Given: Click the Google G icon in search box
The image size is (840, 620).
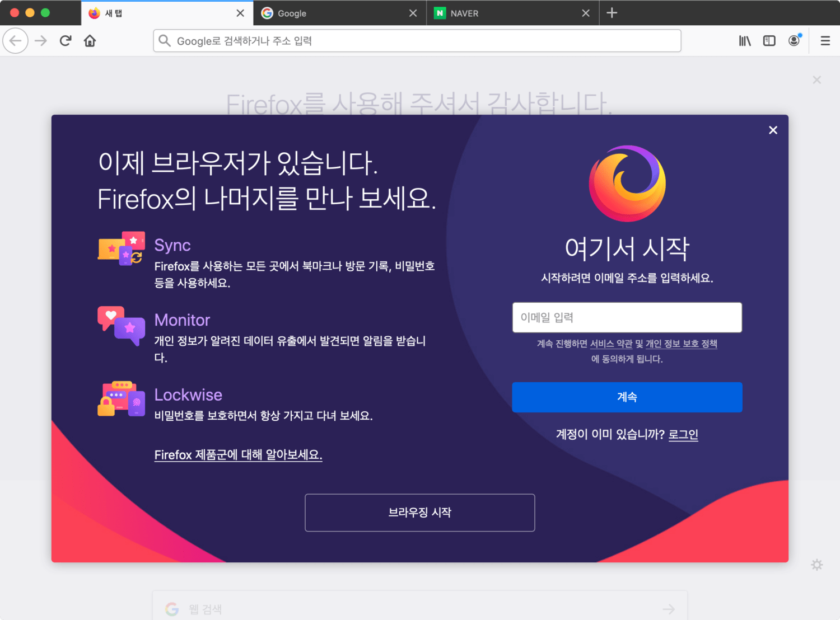Looking at the screenshot, I should (172, 609).
